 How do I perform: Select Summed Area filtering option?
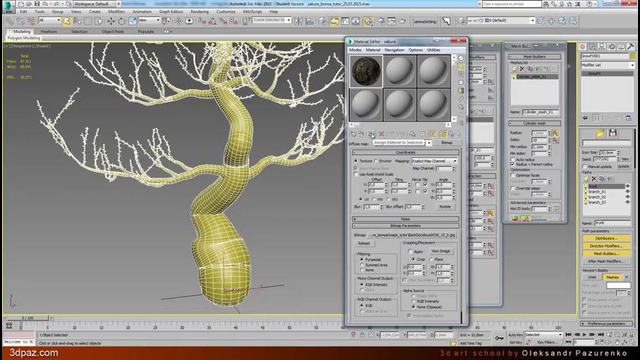pos(362,265)
